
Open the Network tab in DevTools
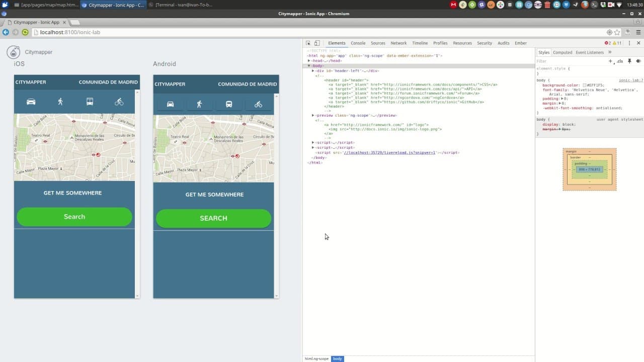point(398,43)
